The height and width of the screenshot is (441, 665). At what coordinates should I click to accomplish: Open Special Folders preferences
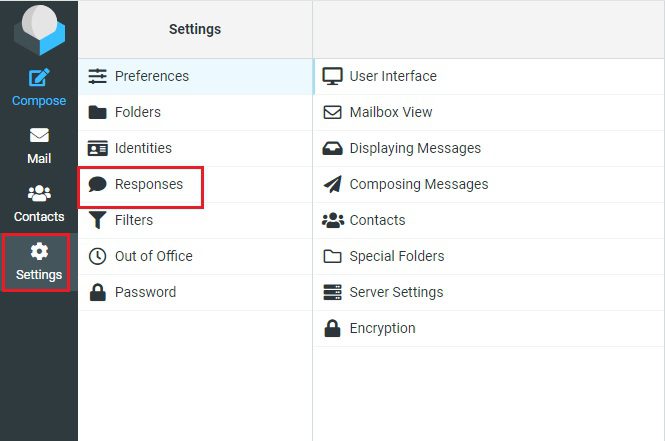(489, 256)
